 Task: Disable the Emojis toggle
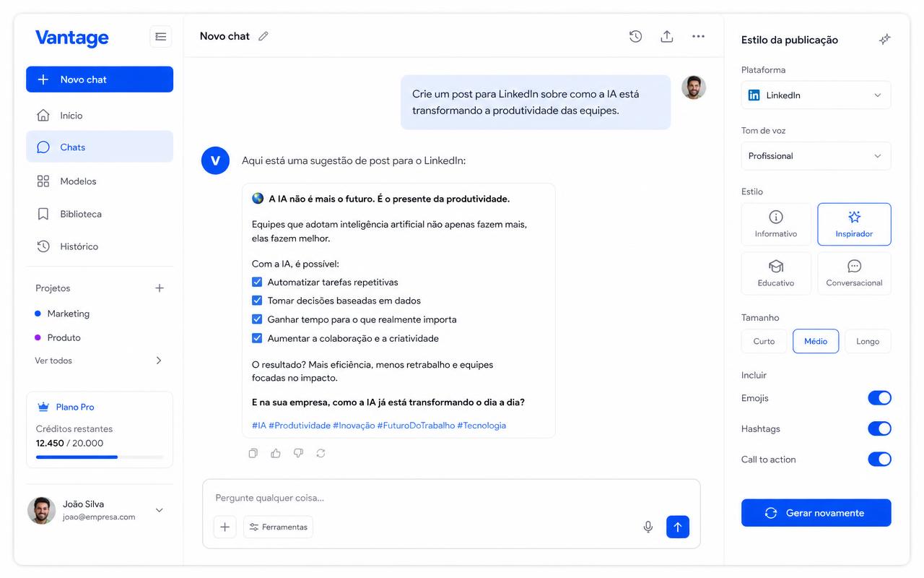pos(879,398)
